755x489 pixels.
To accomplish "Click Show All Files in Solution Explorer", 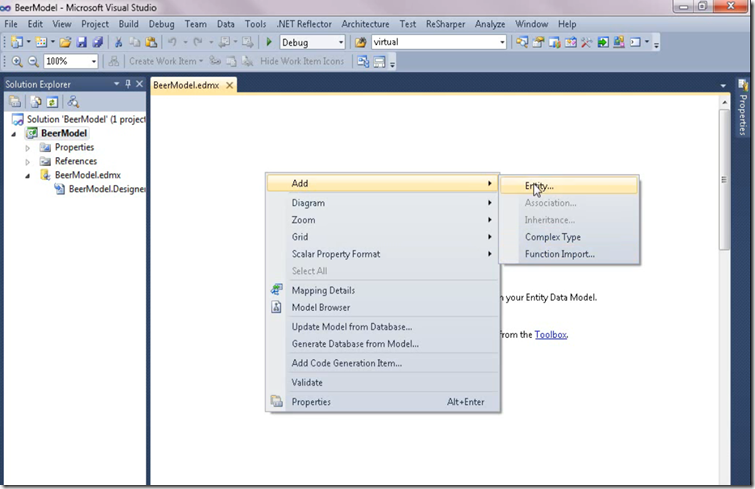I will tap(36, 102).
